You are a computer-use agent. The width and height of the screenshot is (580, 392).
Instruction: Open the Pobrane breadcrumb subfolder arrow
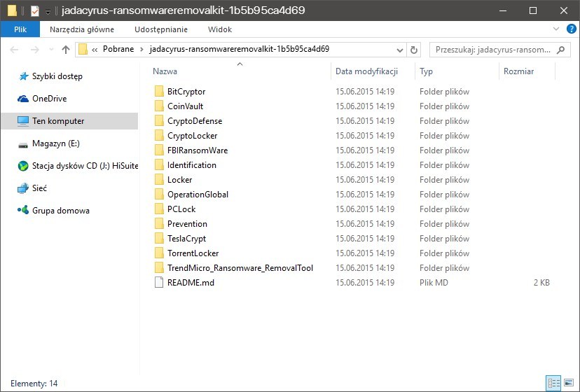tap(141, 50)
